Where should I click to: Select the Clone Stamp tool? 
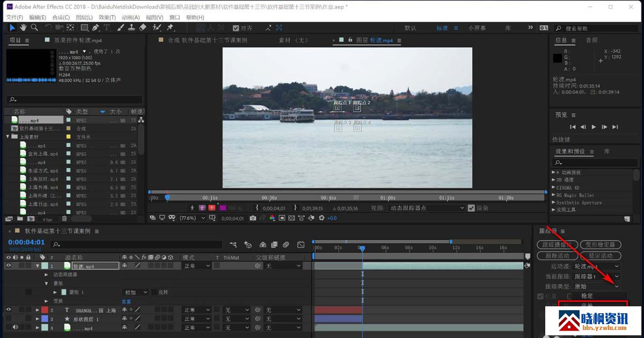131,28
